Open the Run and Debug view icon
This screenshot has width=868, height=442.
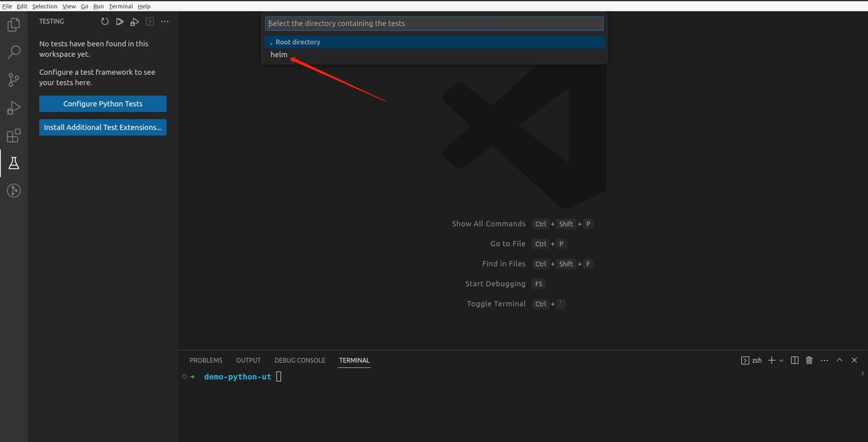point(14,108)
